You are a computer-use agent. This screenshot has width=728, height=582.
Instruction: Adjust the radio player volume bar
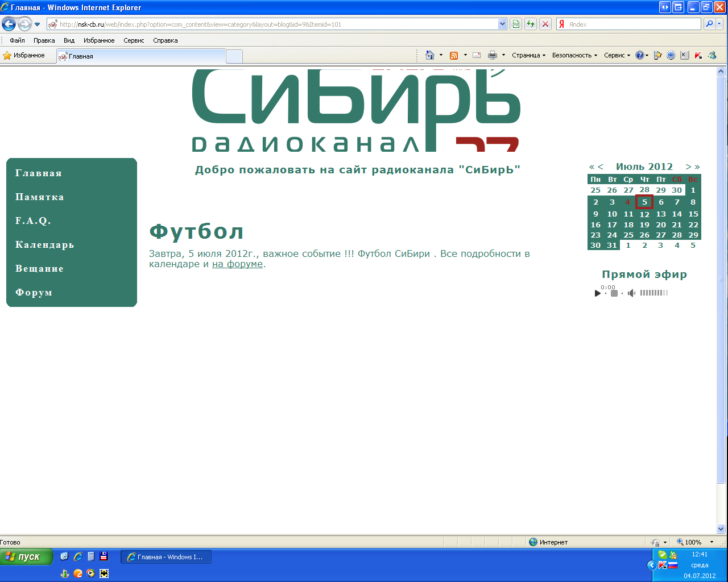653,293
